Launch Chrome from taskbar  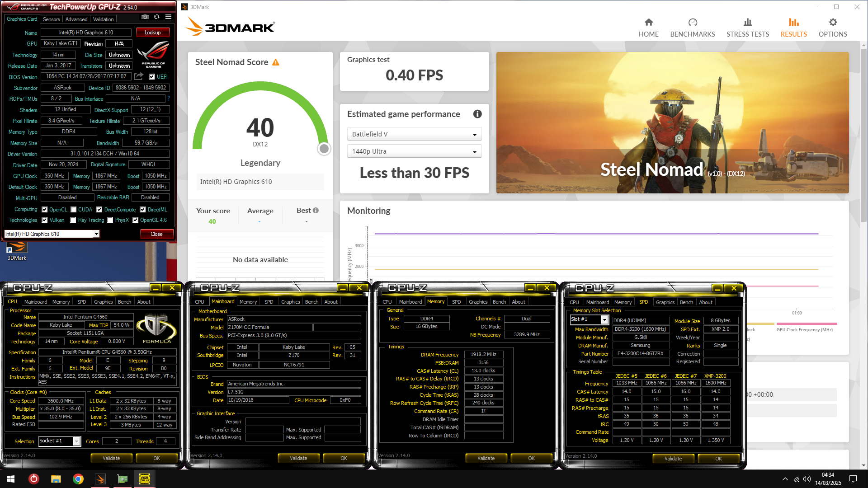(78, 479)
